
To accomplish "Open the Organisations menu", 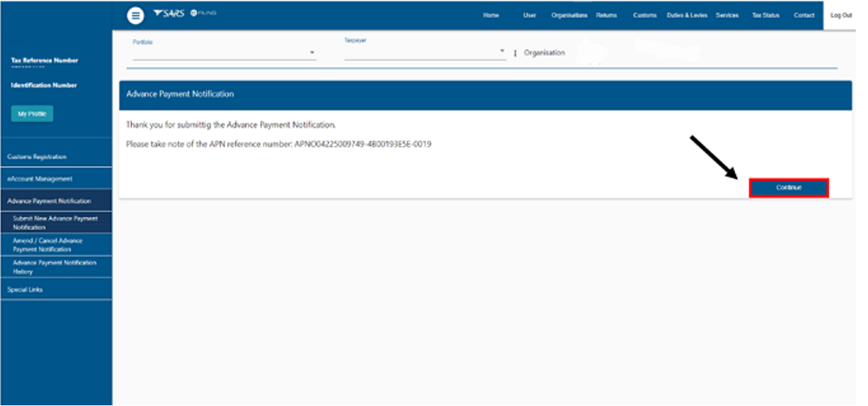I will [569, 16].
